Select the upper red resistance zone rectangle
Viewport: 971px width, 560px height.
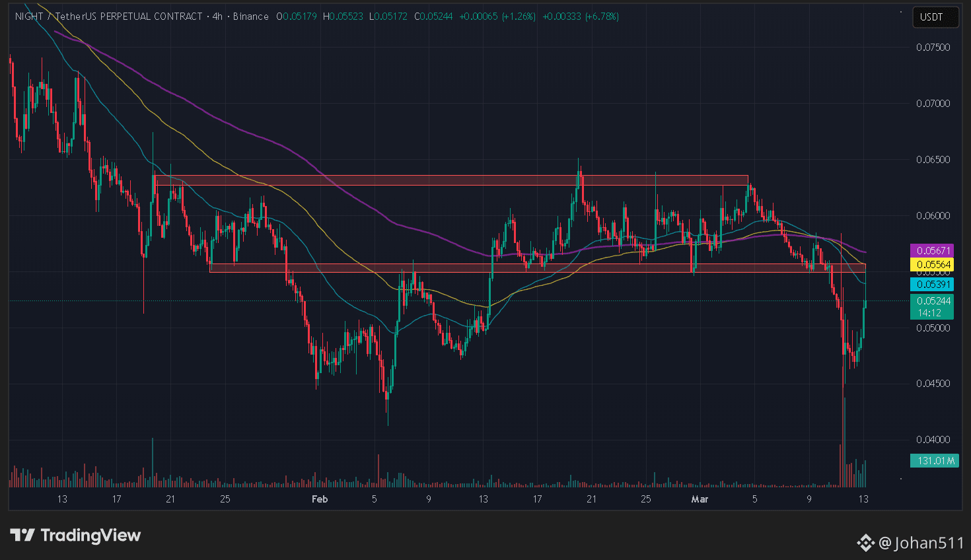click(x=451, y=180)
